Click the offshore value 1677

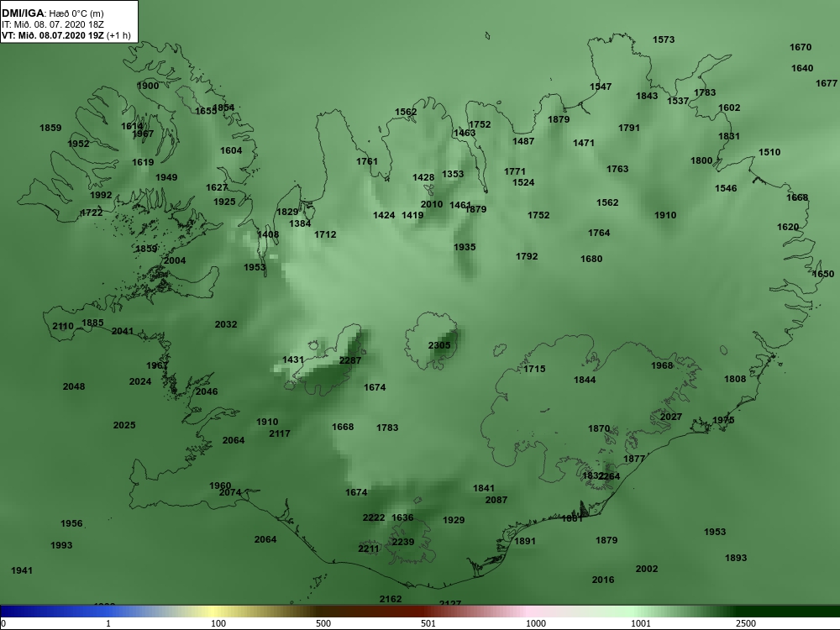[827, 83]
